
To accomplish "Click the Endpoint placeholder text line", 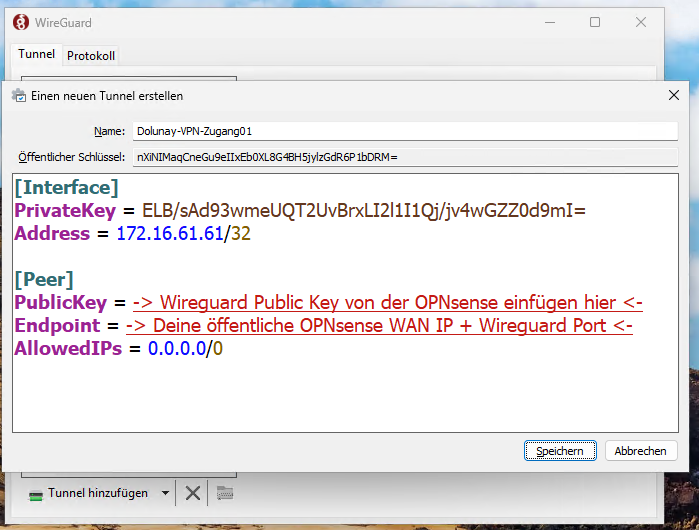I will point(379,325).
